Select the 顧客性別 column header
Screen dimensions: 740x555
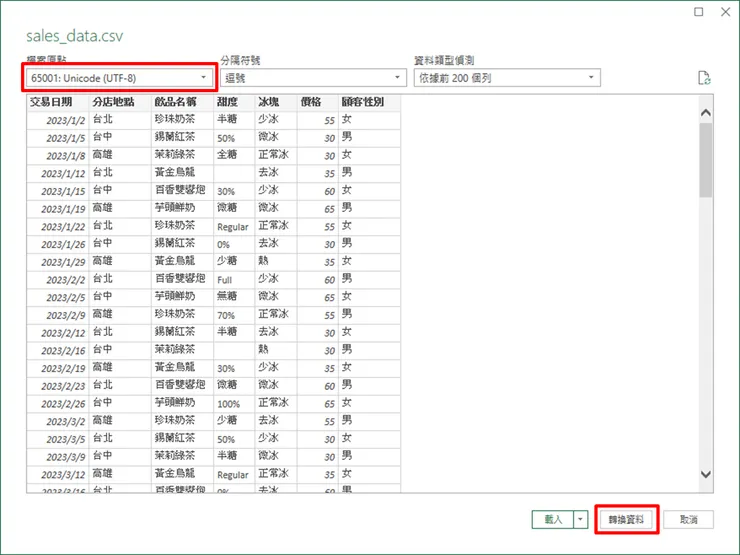point(370,102)
